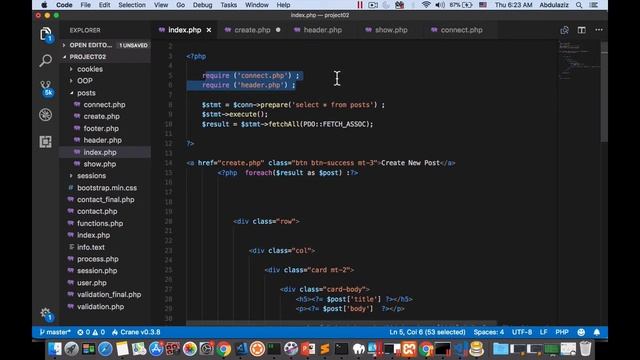Open Photos app from the dock
640x360 pixels.
190,349
